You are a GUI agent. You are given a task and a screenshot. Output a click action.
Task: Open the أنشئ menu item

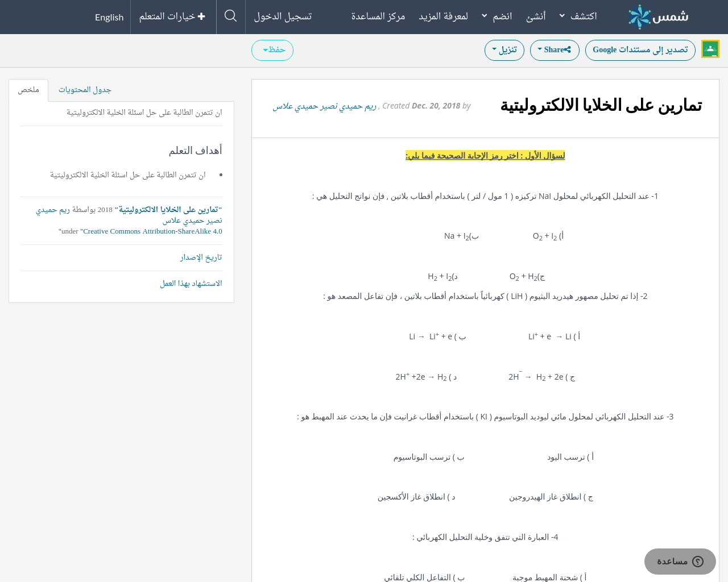click(x=536, y=16)
